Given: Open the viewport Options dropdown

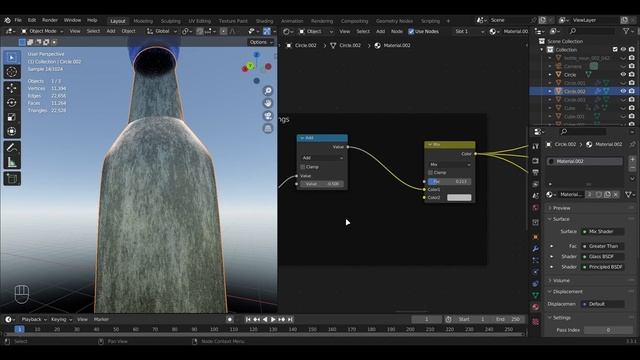Looking at the screenshot, I should (x=261, y=42).
